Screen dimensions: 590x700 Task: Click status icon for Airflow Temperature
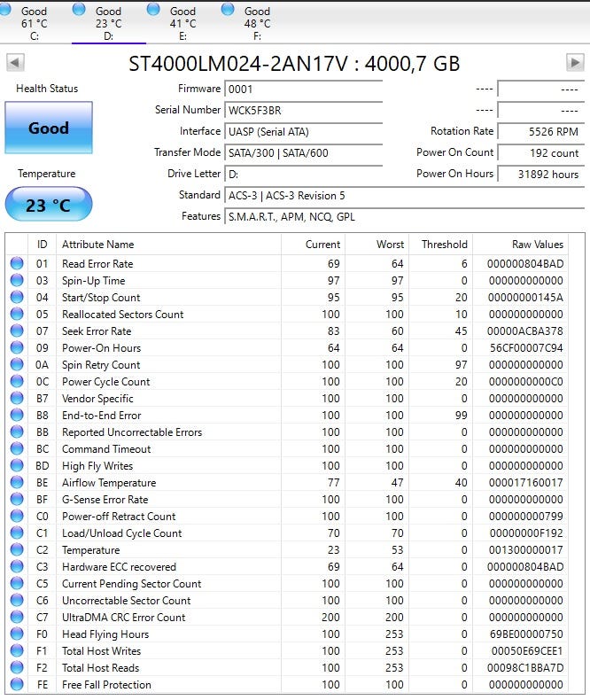pos(17,482)
